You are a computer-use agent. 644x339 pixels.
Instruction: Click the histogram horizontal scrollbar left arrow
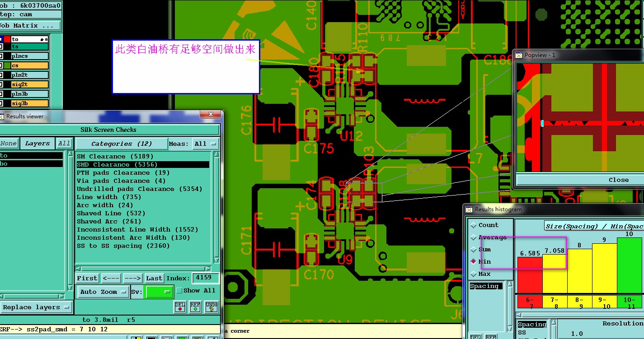[x=519, y=315]
